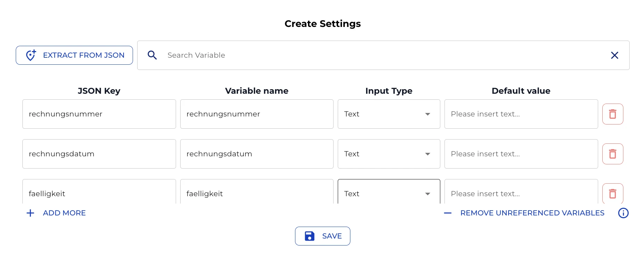Click the Variable name column header
The image size is (644, 263).
tap(257, 91)
